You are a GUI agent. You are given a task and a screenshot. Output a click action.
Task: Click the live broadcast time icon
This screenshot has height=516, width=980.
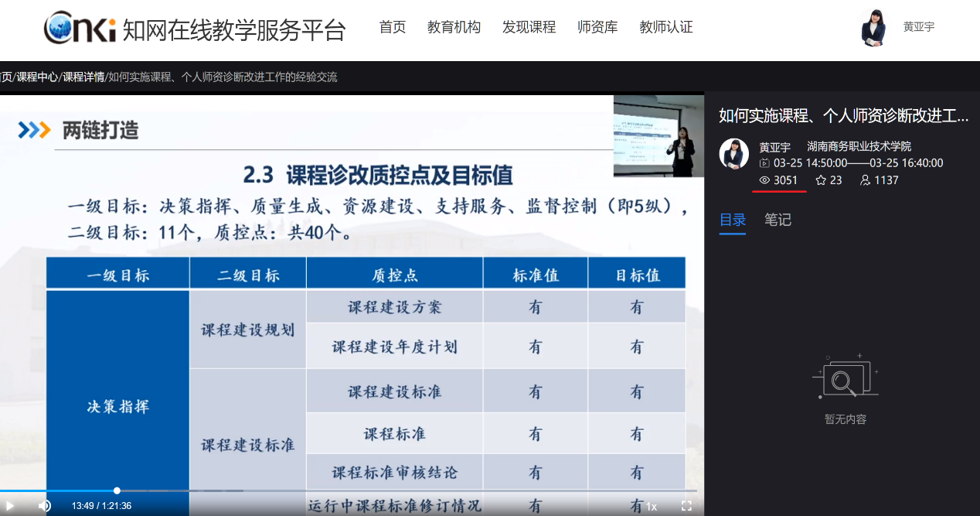click(x=764, y=163)
